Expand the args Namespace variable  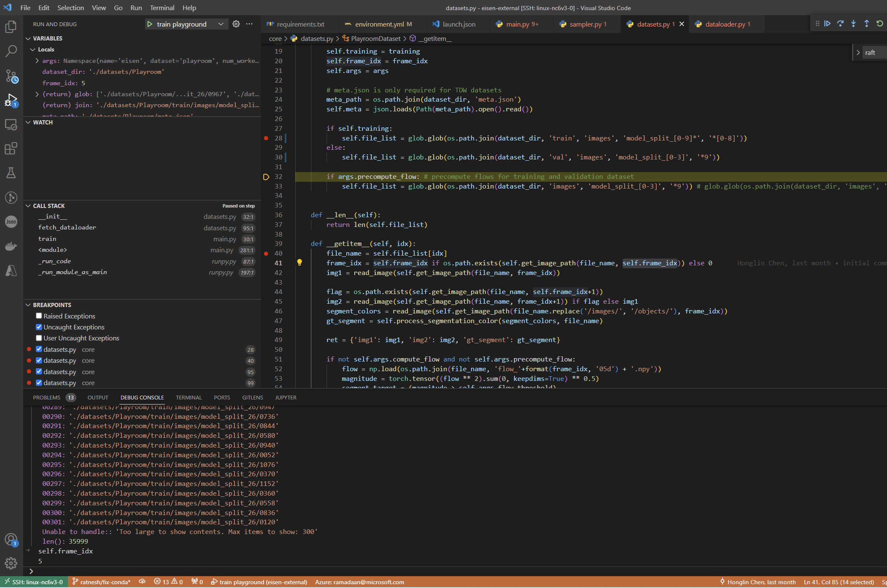(x=36, y=60)
